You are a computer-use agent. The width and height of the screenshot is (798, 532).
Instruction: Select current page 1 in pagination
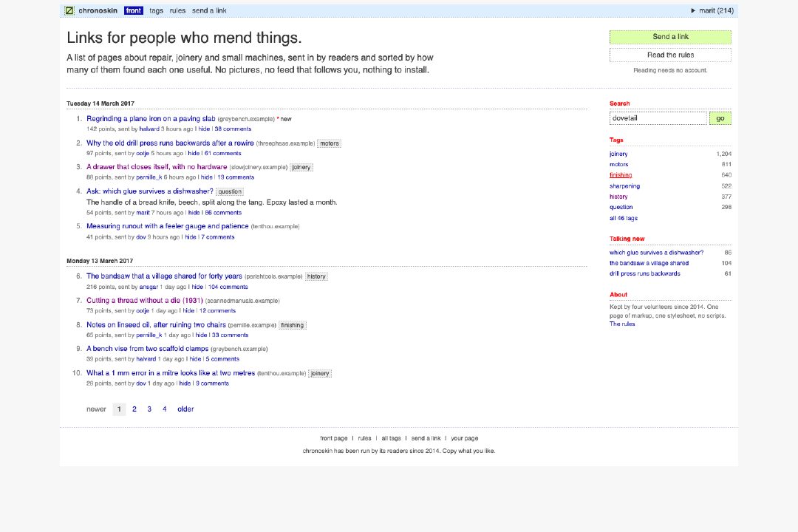[119, 409]
